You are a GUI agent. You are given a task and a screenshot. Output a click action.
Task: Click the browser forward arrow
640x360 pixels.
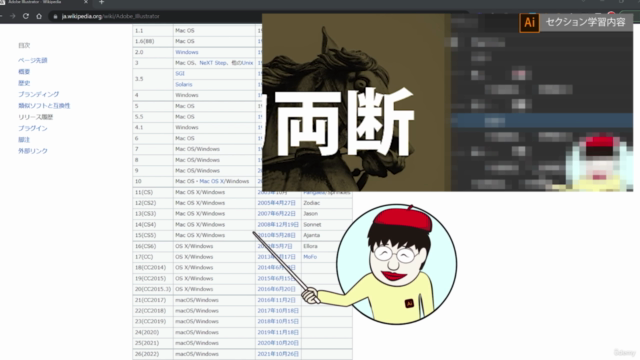(13, 16)
